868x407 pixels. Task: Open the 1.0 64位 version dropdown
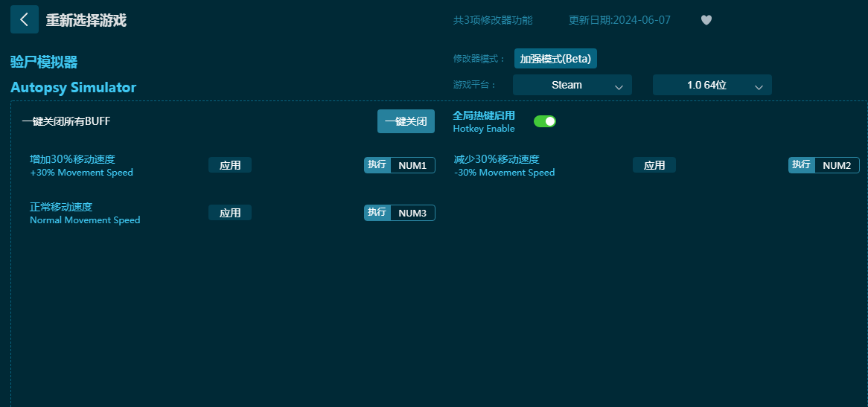pyautogui.click(x=712, y=85)
